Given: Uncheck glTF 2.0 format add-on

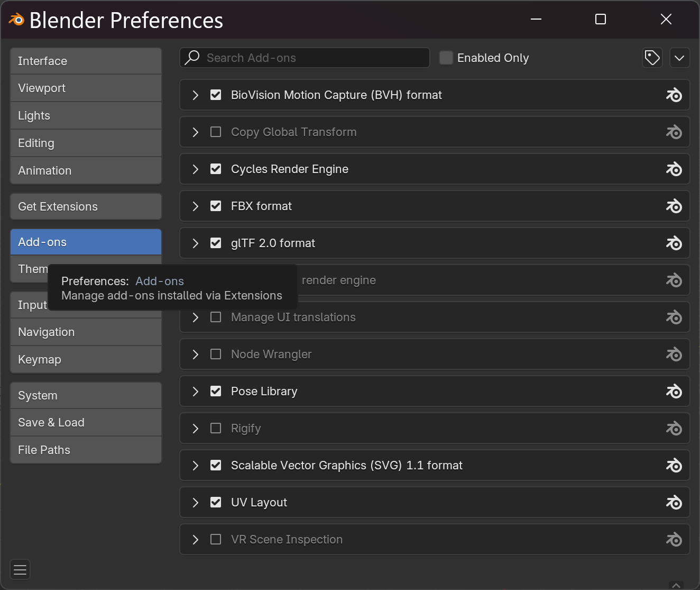Looking at the screenshot, I should 216,243.
